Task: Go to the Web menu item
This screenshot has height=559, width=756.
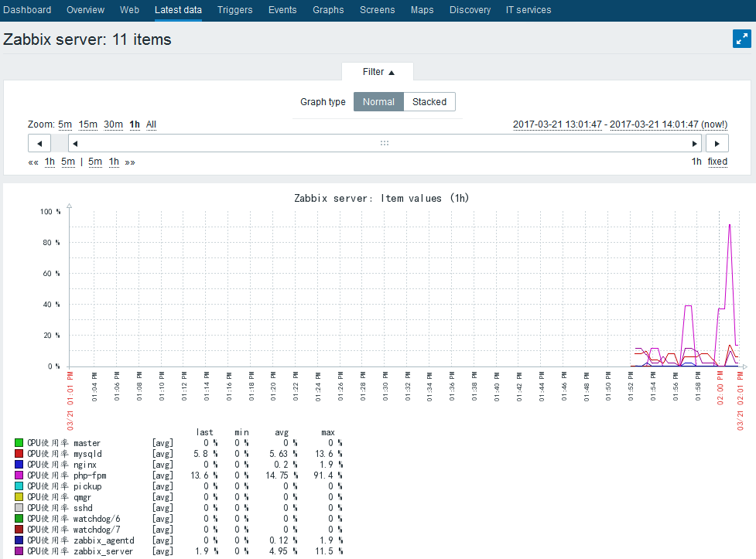Action: point(129,9)
